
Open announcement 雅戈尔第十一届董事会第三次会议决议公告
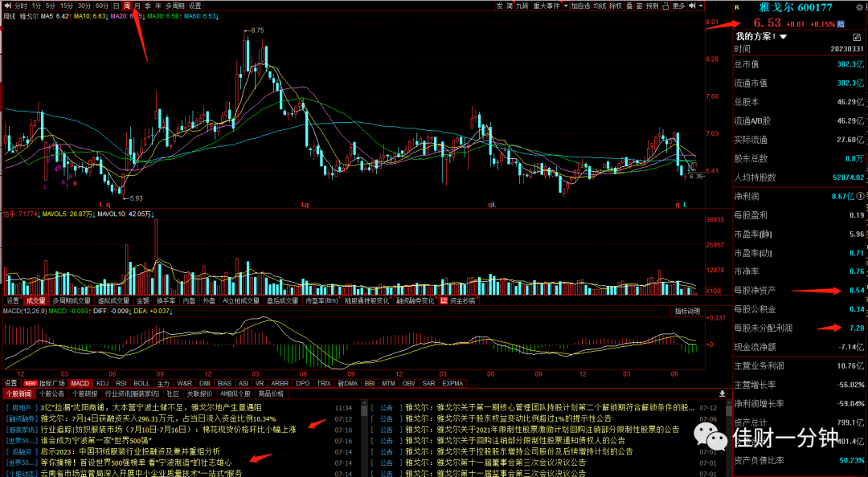click(x=495, y=463)
